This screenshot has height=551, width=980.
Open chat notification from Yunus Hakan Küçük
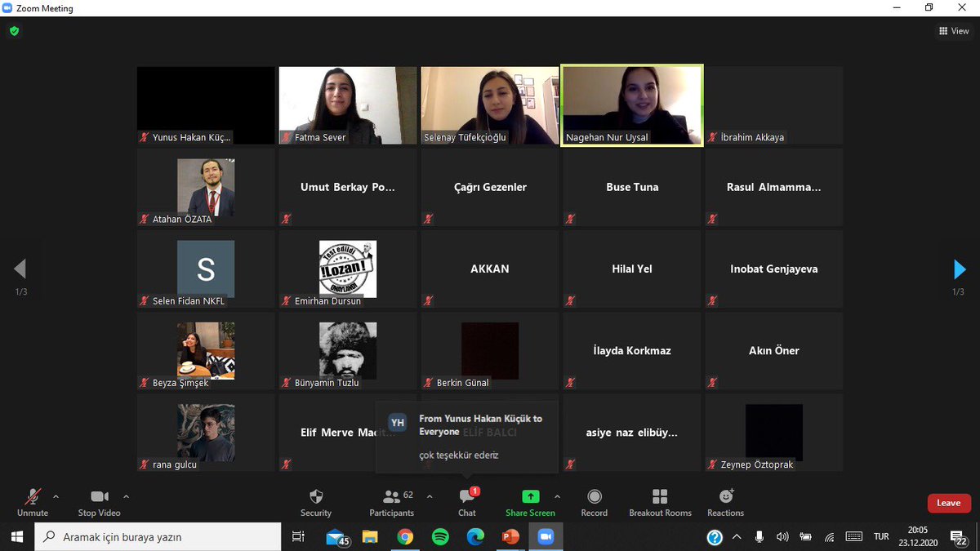(x=466, y=437)
